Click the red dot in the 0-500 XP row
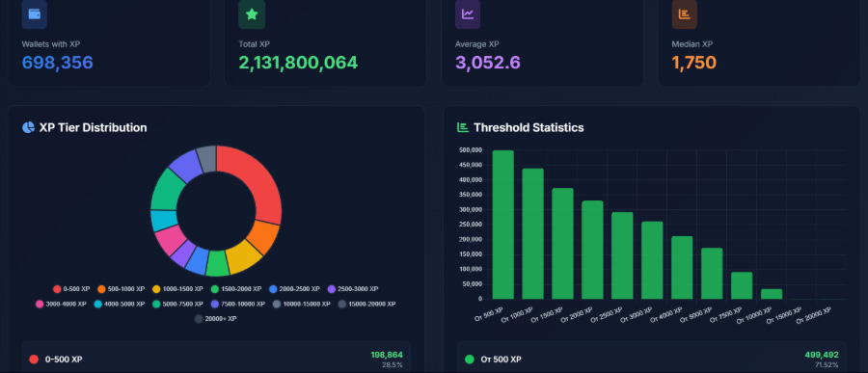The image size is (868, 373). (34, 360)
